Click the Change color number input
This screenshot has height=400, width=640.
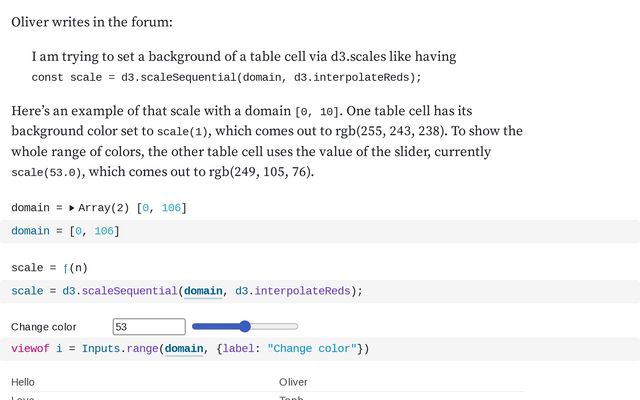coord(149,326)
